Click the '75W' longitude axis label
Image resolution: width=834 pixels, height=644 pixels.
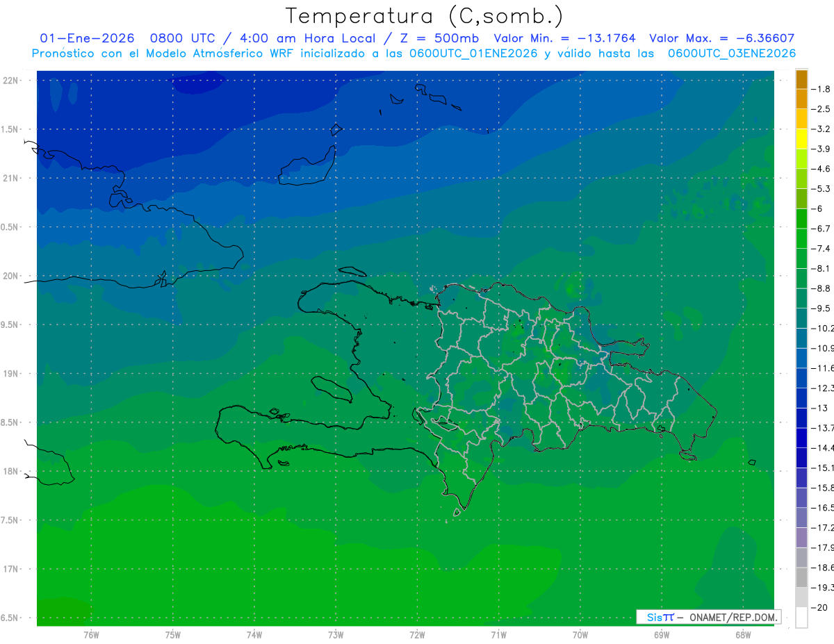[173, 635]
